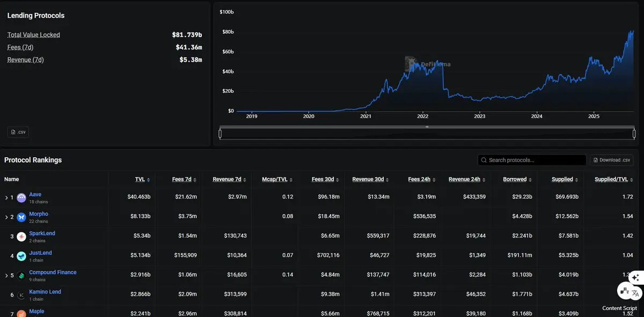This screenshot has width=644, height=317.
Task: Open the Morpho protocol link
Action: [39, 214]
